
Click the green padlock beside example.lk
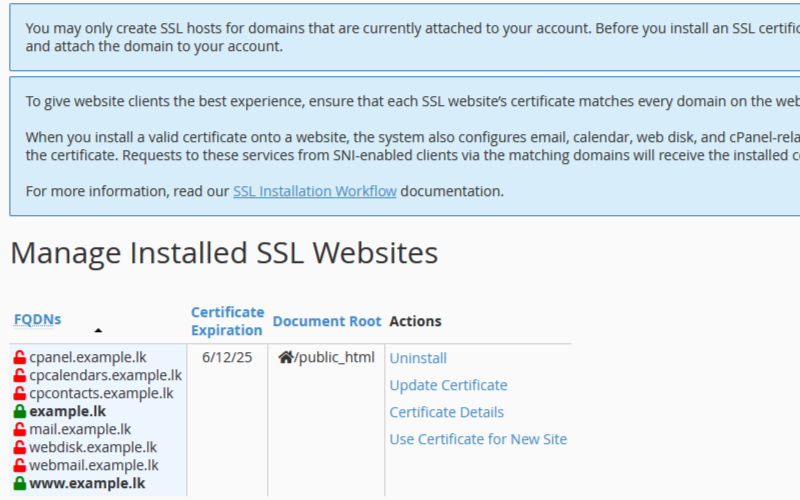[19, 411]
